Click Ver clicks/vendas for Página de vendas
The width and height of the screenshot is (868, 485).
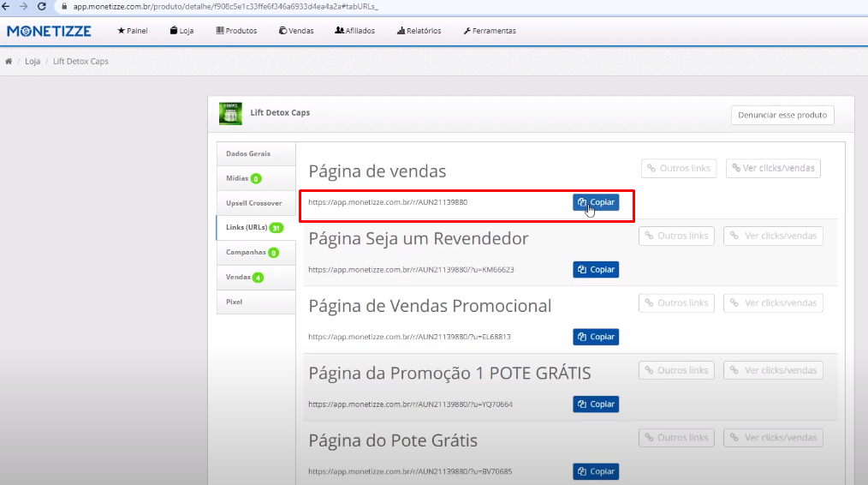point(773,169)
